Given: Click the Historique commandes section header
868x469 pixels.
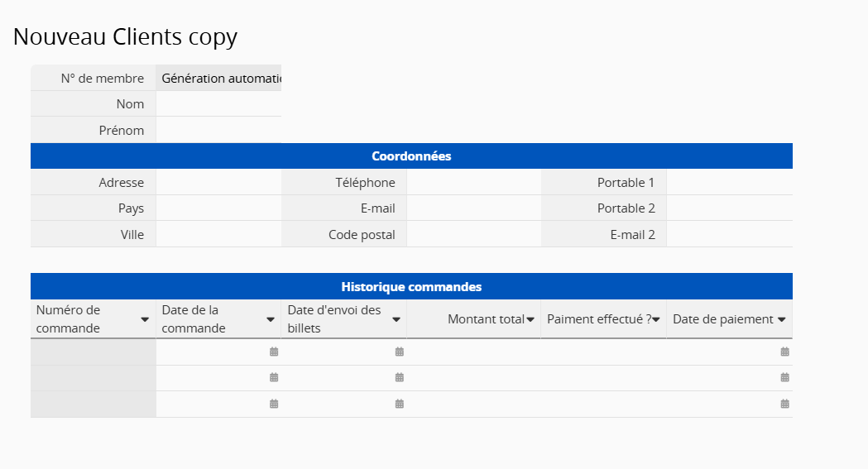Looking at the screenshot, I should click(411, 287).
